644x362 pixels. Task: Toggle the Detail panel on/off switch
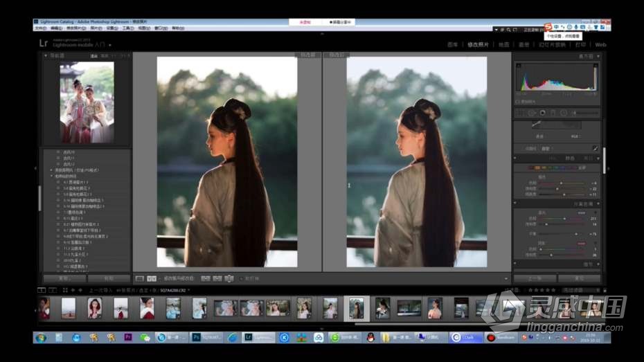tap(515, 264)
